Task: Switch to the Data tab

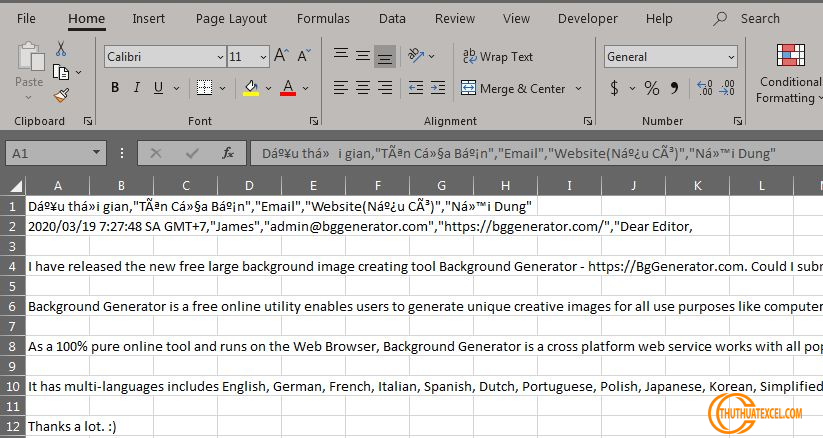Action: [392, 18]
